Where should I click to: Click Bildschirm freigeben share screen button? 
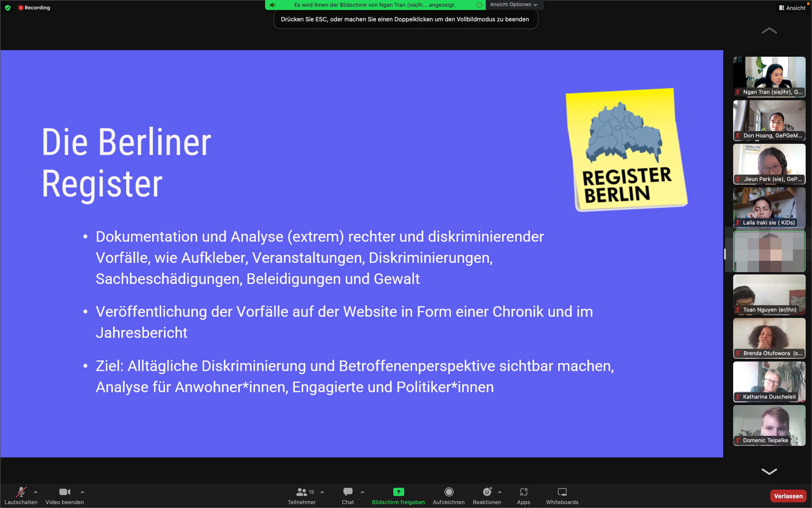[398, 496]
